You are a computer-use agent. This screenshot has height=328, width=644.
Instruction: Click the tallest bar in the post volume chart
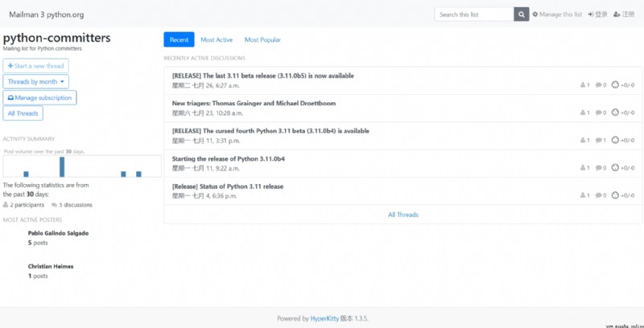click(62, 167)
